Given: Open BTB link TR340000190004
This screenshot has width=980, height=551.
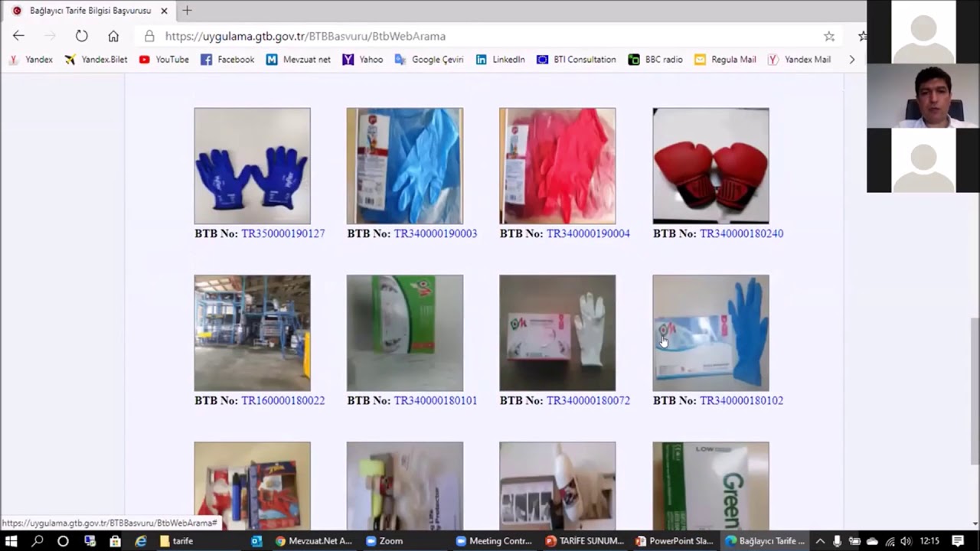Looking at the screenshot, I should click(x=588, y=233).
